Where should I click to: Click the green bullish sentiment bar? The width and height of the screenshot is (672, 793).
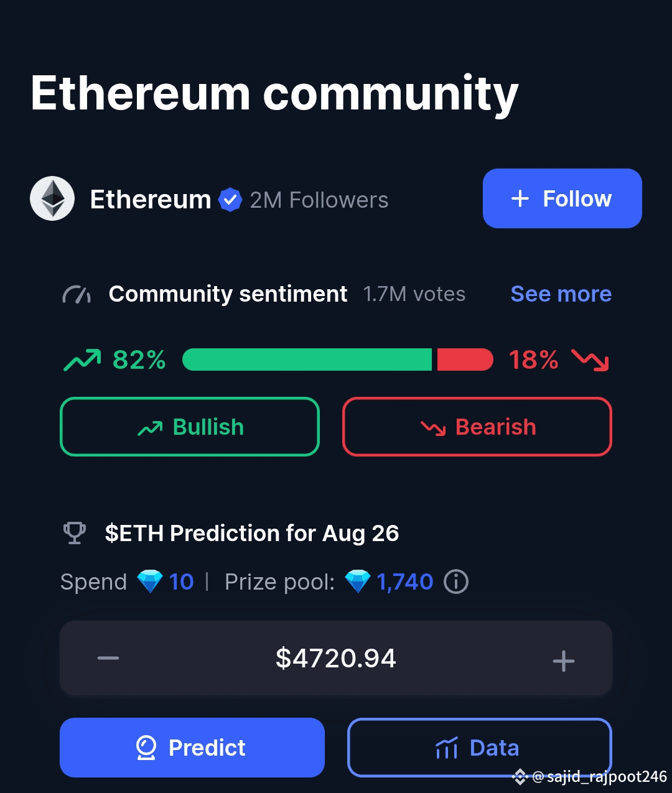pyautogui.click(x=307, y=359)
